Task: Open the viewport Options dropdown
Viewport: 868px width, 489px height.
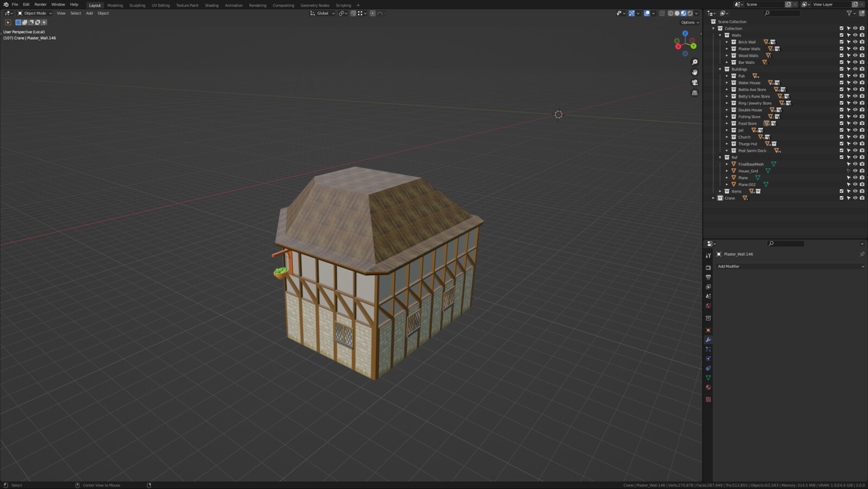Action: tap(690, 22)
